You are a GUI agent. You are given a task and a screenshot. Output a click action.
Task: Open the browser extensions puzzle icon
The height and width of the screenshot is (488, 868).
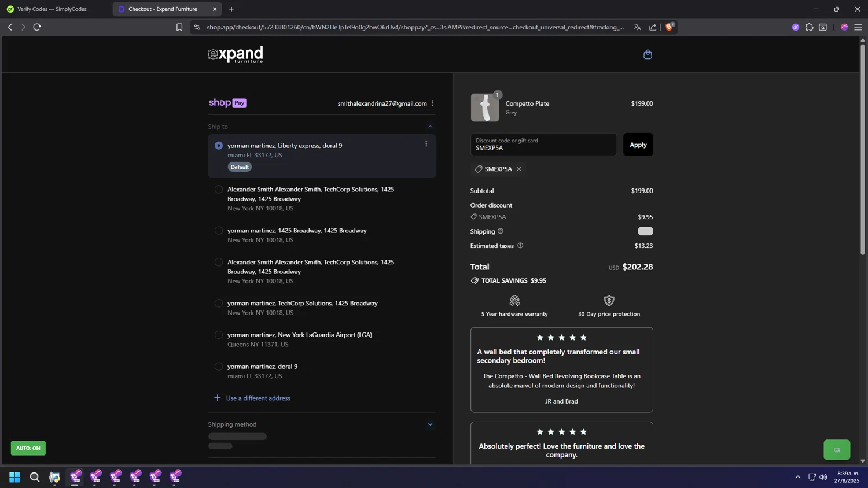[810, 27]
